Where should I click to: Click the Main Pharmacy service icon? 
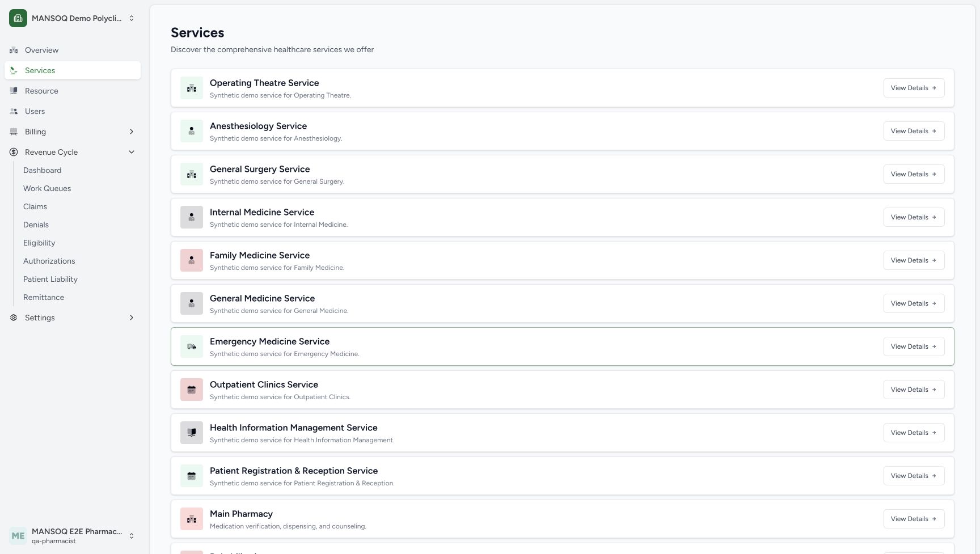(x=192, y=519)
